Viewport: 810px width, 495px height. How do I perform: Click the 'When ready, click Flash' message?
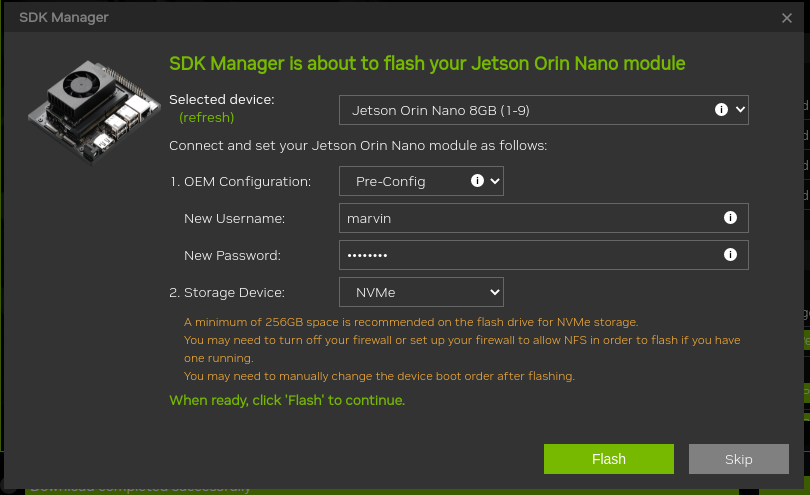coord(287,400)
